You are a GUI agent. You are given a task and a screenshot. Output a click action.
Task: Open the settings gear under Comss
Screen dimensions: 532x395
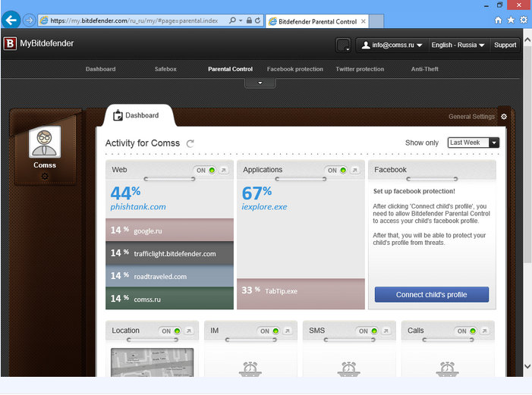coord(45,177)
